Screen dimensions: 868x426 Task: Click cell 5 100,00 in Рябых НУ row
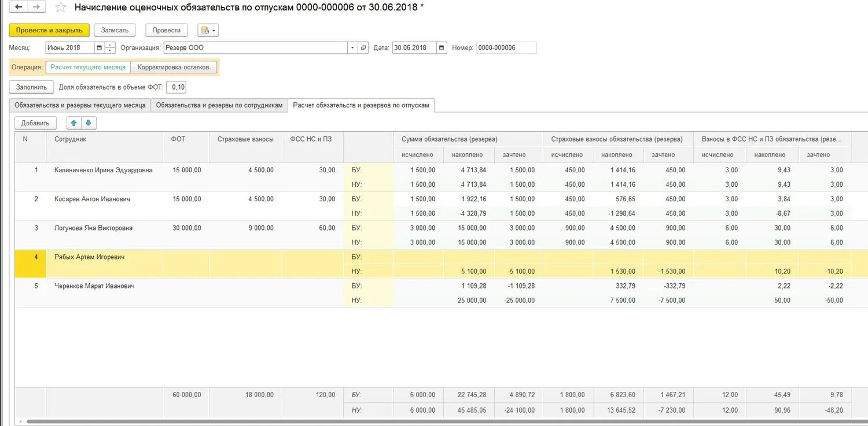tap(469, 271)
